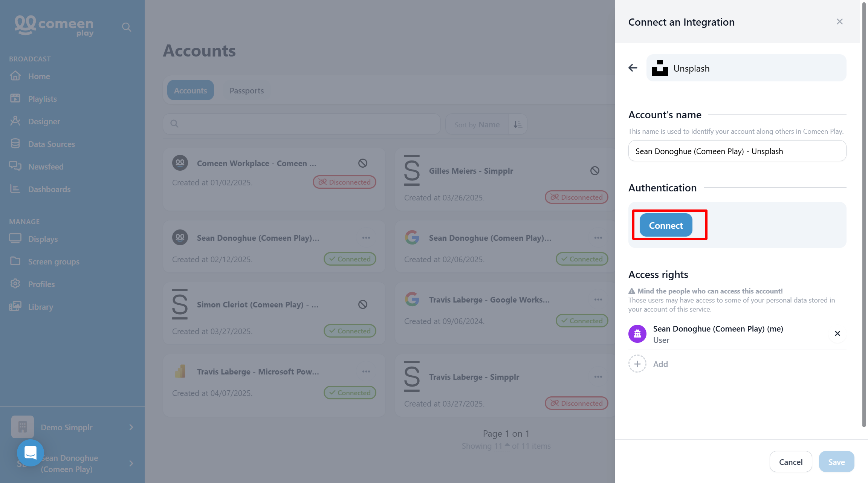Open options menu for Travis Laberge Simpplr card
Viewport: 868px width, 483px height.
(598, 377)
